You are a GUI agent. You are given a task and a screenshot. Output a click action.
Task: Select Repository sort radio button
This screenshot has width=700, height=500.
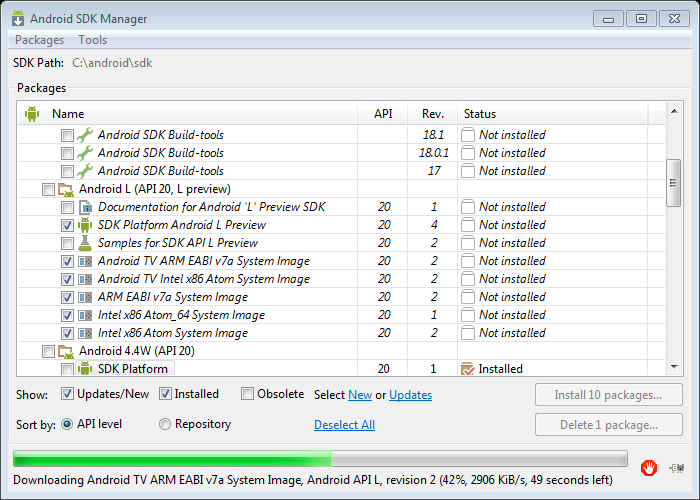pyautogui.click(x=165, y=424)
